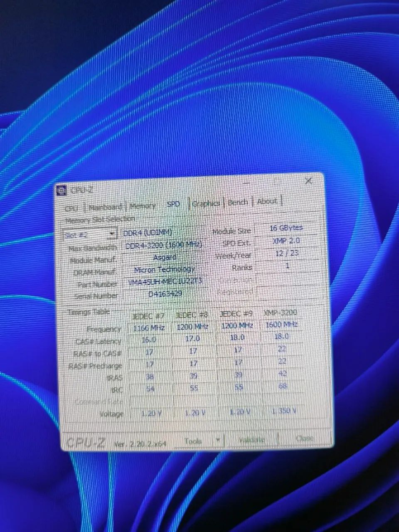This screenshot has width=399, height=532.
Task: Click the Tools button
Action: (x=193, y=441)
